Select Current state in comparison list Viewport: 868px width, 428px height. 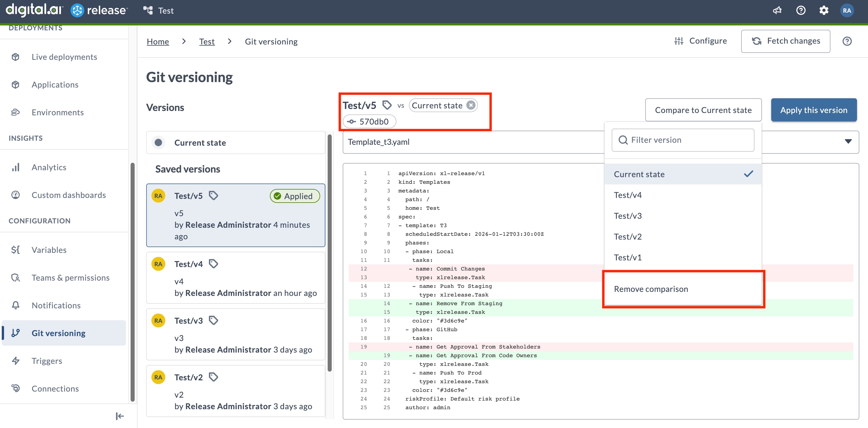[x=639, y=174]
